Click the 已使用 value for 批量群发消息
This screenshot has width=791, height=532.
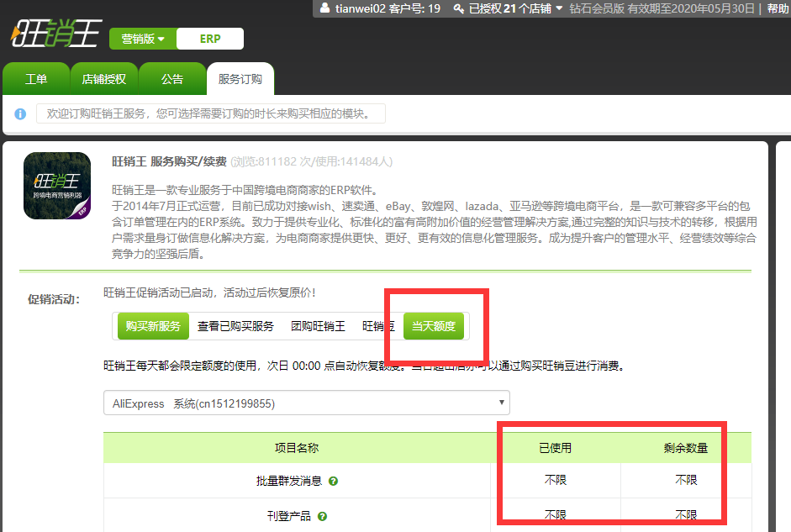pos(556,480)
